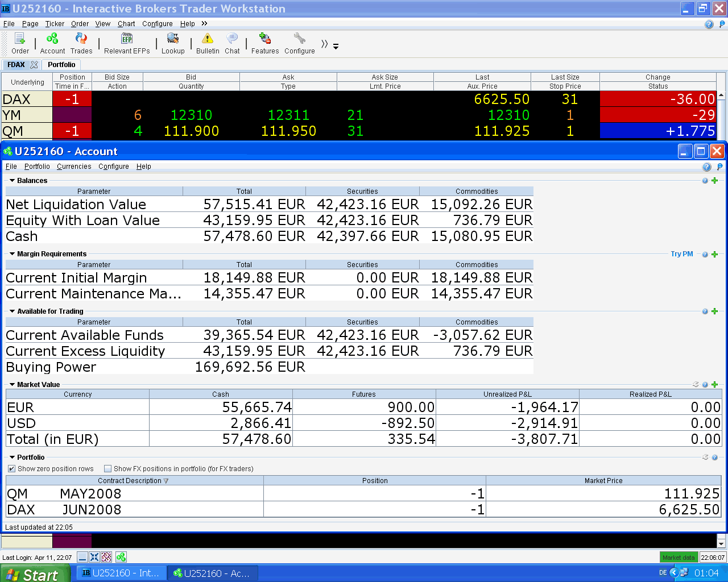The height and width of the screenshot is (582, 728).
Task: Click the wrench icon in Market Value section
Action: click(696, 385)
